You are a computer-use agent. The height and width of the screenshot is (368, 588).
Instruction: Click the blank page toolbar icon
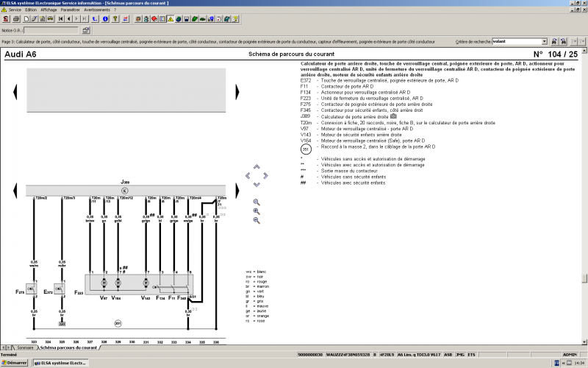pos(26,19)
